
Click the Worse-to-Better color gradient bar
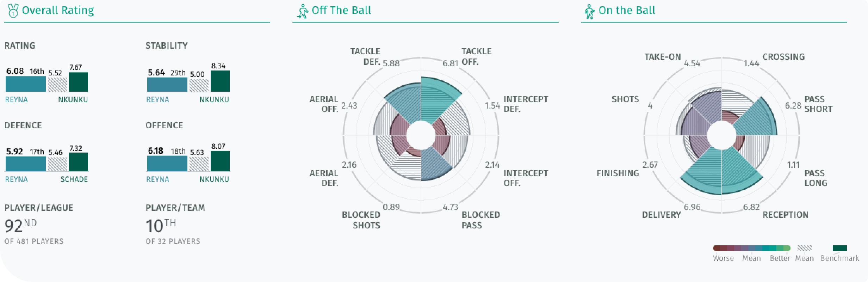click(x=751, y=248)
